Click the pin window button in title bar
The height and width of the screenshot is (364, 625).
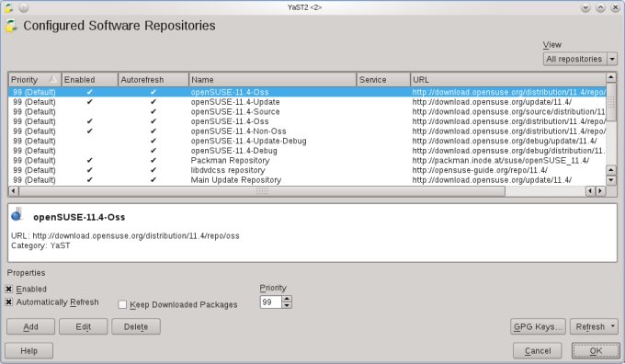point(24,7)
